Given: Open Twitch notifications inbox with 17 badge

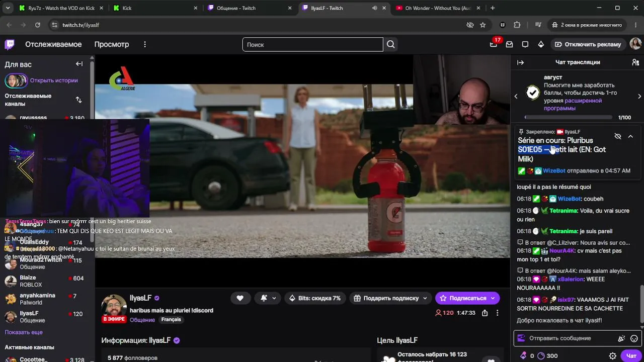Looking at the screenshot, I should tap(494, 44).
